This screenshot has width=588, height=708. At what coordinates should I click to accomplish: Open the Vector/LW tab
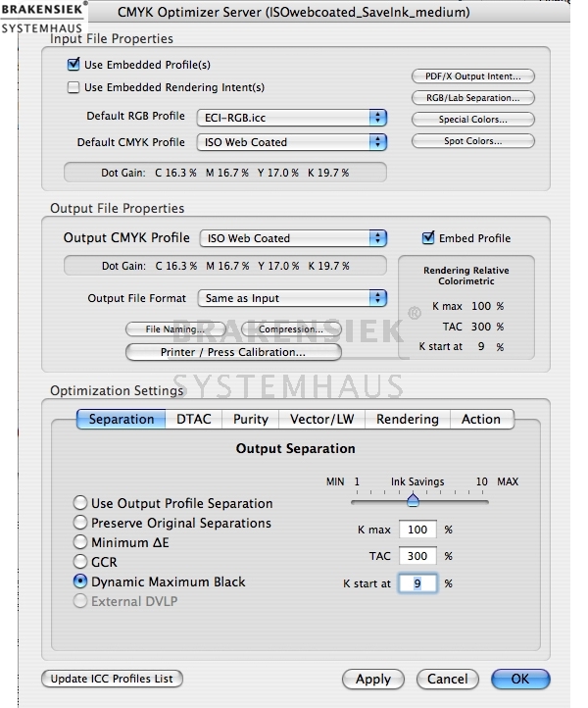[x=321, y=419]
